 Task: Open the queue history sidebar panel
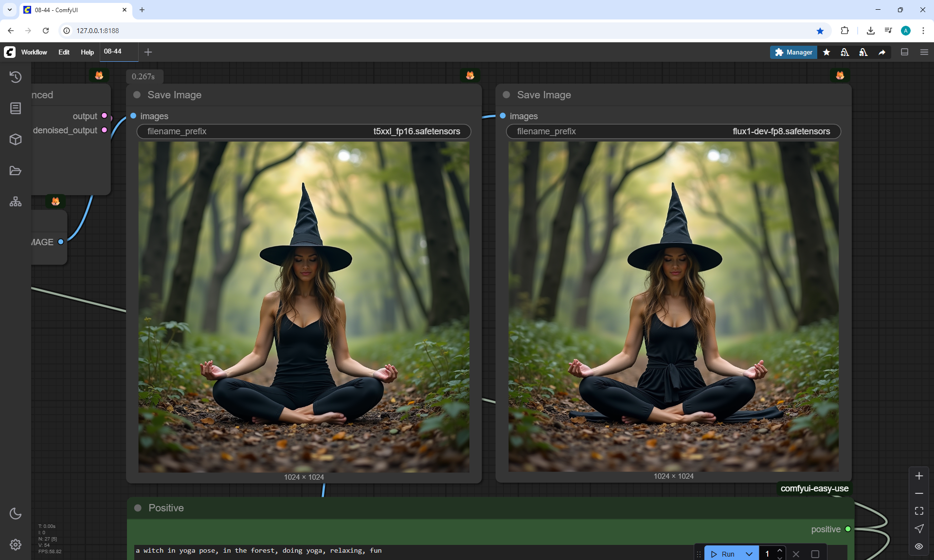16,77
